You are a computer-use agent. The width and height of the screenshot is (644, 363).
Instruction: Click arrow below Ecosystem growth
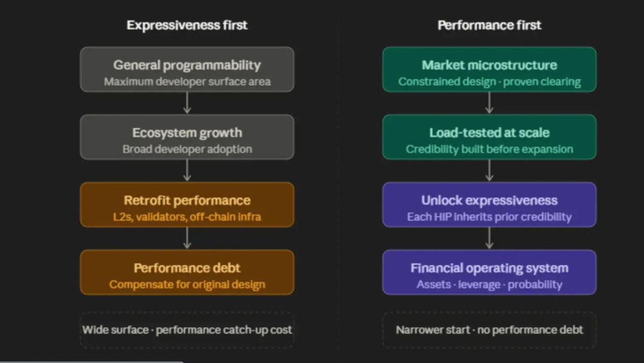187,171
